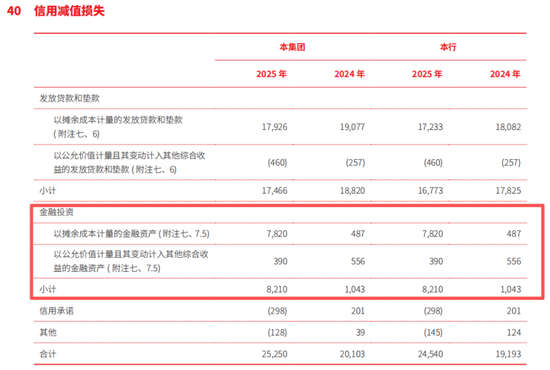Click "390" in 本行 2025 column
This screenshot has height=370, width=550.
tap(436, 261)
